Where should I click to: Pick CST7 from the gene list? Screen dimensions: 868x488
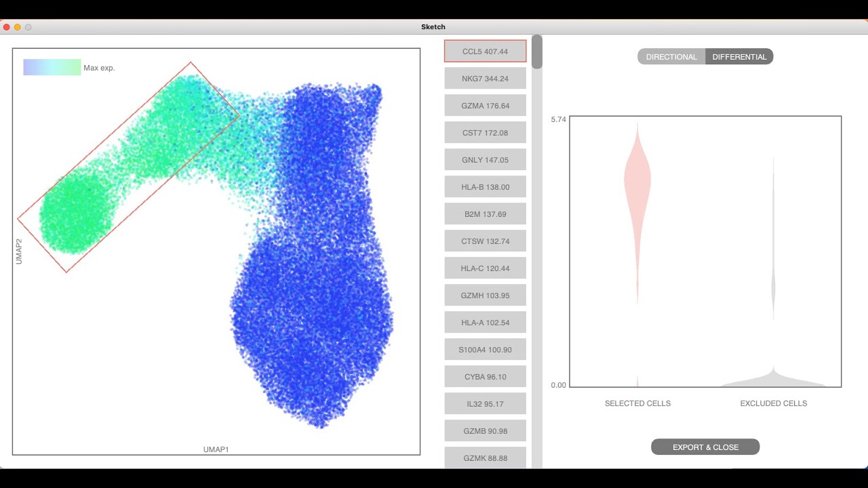(x=485, y=133)
